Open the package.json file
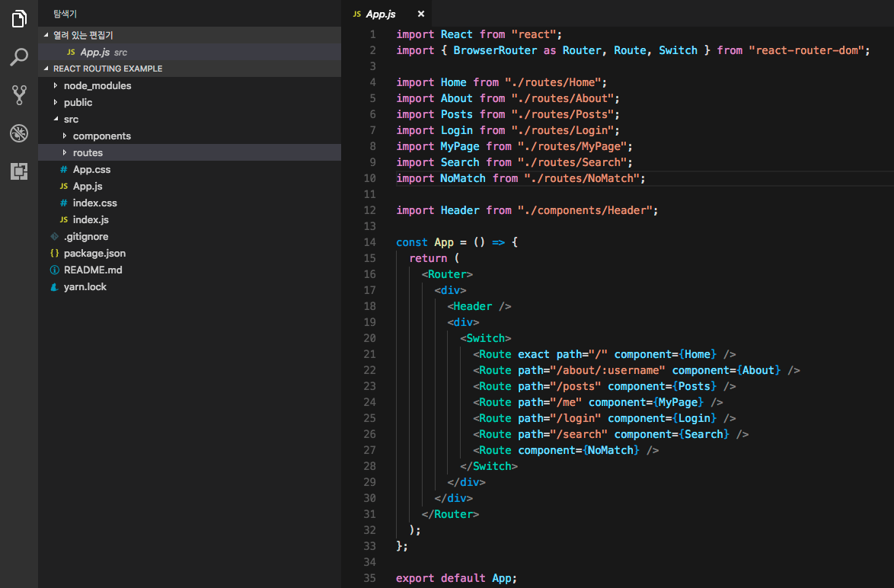Image resolution: width=894 pixels, height=588 pixels. [94, 253]
